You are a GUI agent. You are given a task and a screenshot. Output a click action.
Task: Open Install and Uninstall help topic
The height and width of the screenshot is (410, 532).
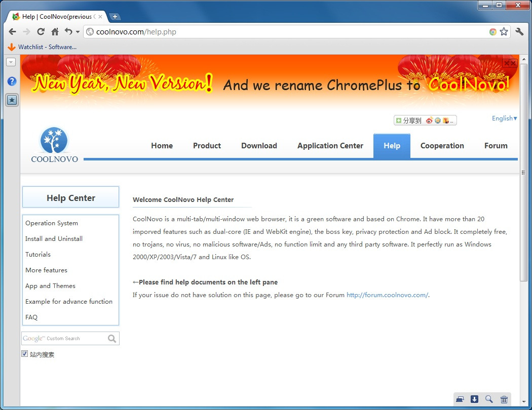54,239
